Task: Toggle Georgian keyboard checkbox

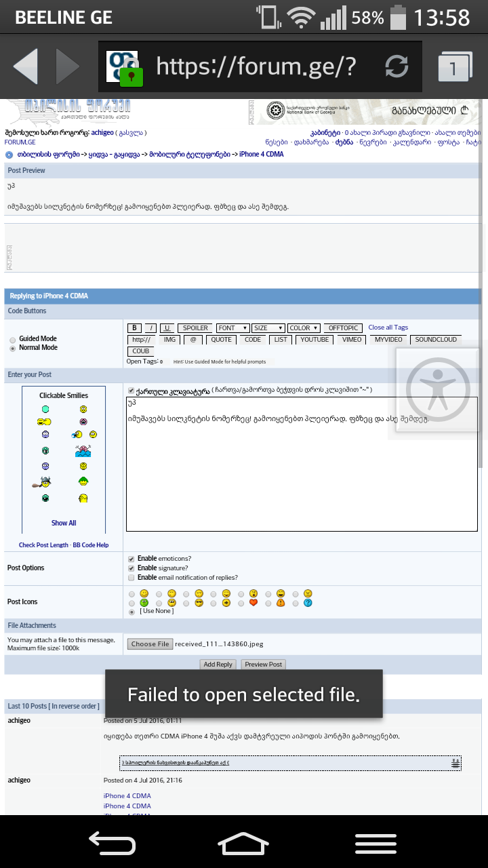Action: (131, 391)
